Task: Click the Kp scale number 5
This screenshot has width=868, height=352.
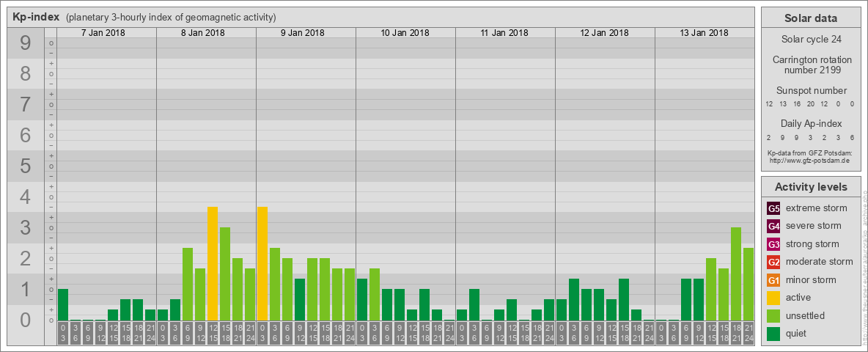Action: click(25, 166)
